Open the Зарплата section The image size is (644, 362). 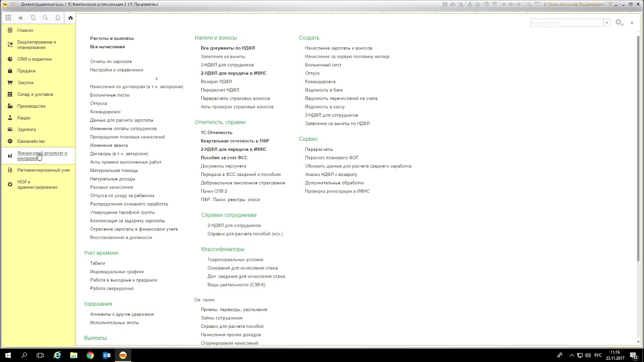[x=27, y=129]
